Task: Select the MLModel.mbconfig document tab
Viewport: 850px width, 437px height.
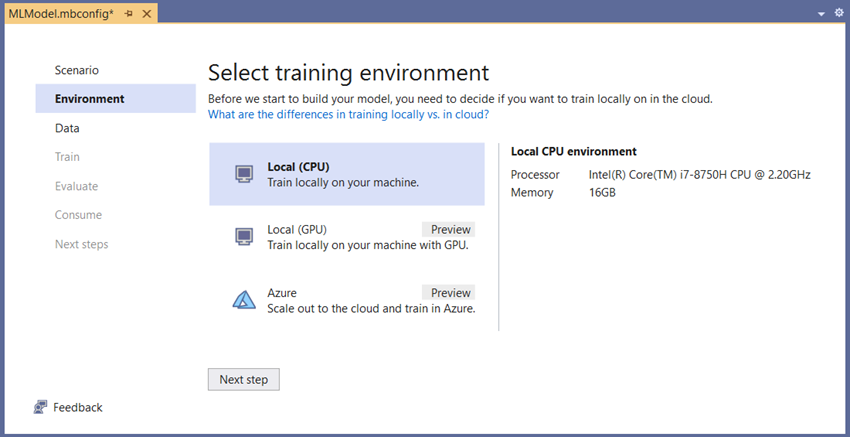Action: point(61,14)
